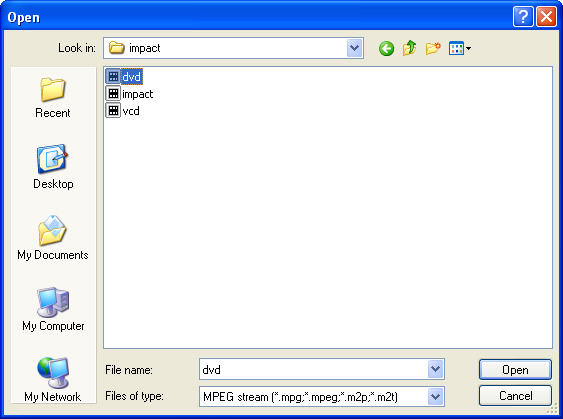Viewport: 563px width, 419px height.
Task: Click the green Back navigation arrow
Action: tap(386, 48)
